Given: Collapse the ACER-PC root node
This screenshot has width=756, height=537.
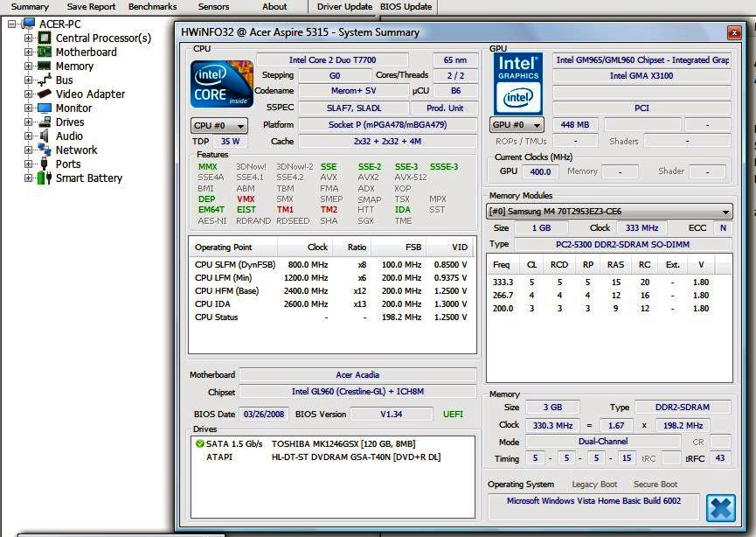Looking at the screenshot, I should 12,24.
